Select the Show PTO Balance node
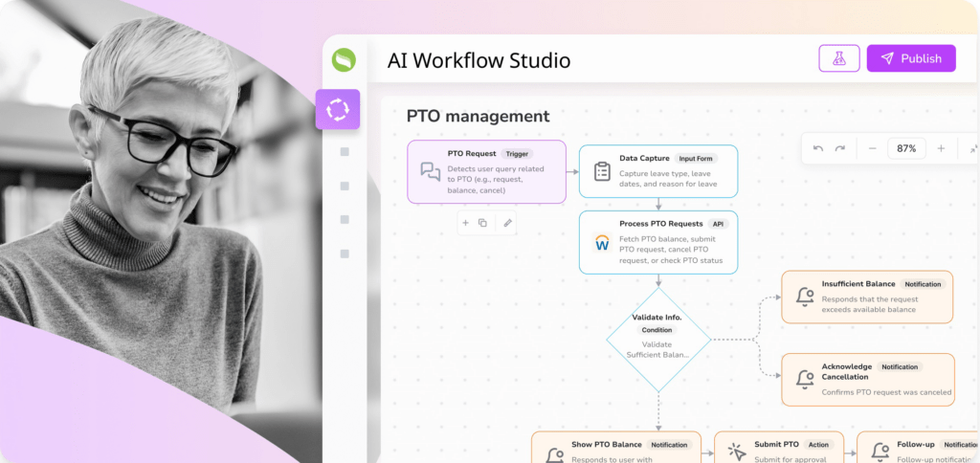The width and height of the screenshot is (980, 463). 616,448
